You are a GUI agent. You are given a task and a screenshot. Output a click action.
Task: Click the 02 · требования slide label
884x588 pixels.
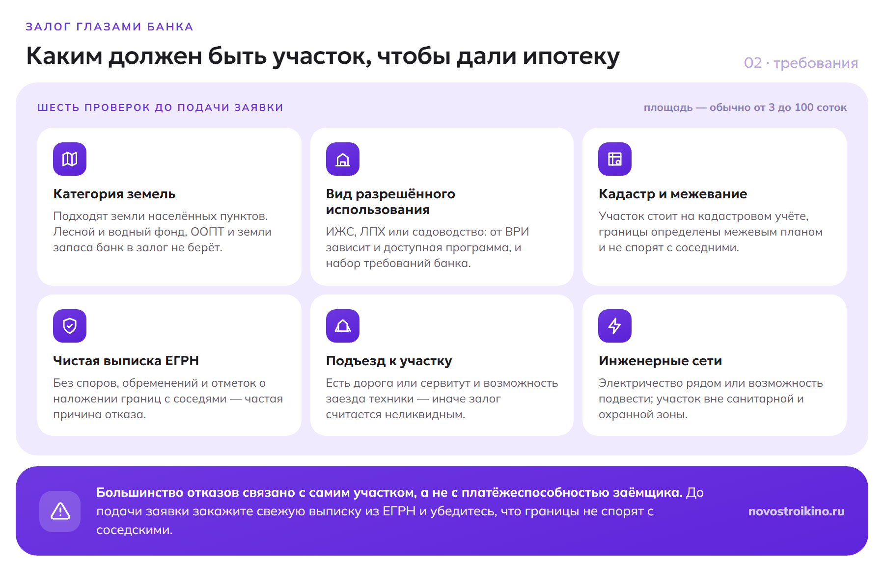click(801, 63)
